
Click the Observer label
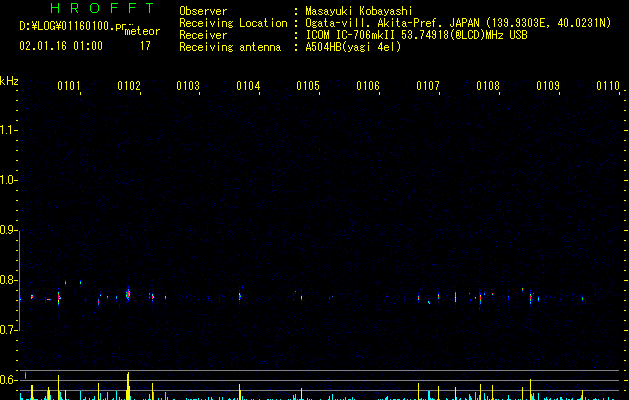pyautogui.click(x=203, y=11)
